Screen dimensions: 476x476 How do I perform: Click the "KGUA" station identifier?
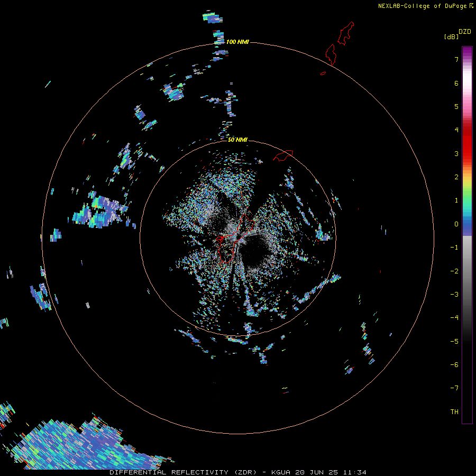click(x=280, y=472)
